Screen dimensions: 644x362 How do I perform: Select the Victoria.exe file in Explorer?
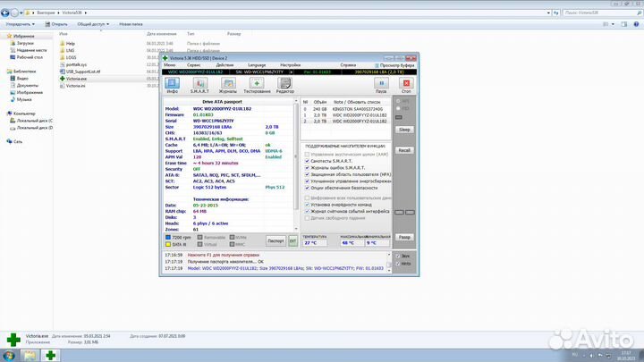click(73, 79)
